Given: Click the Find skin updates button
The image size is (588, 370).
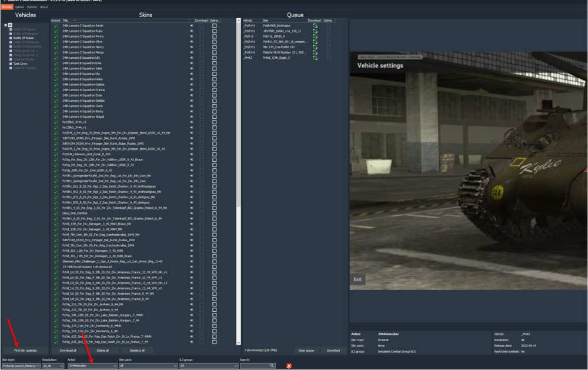Looking at the screenshot, I should pyautogui.click(x=25, y=351).
